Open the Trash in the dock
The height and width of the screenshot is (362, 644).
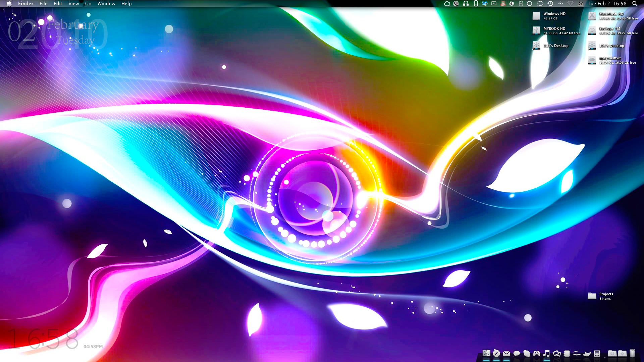pyautogui.click(x=632, y=353)
